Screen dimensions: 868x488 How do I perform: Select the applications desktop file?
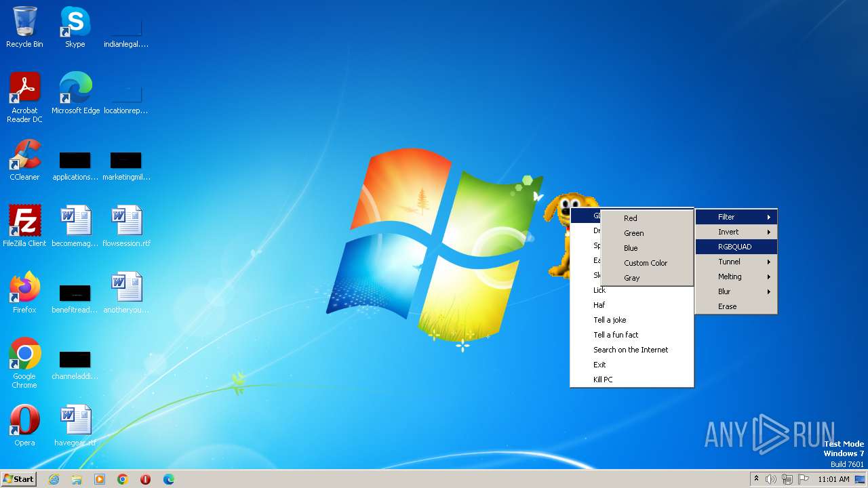(75, 165)
